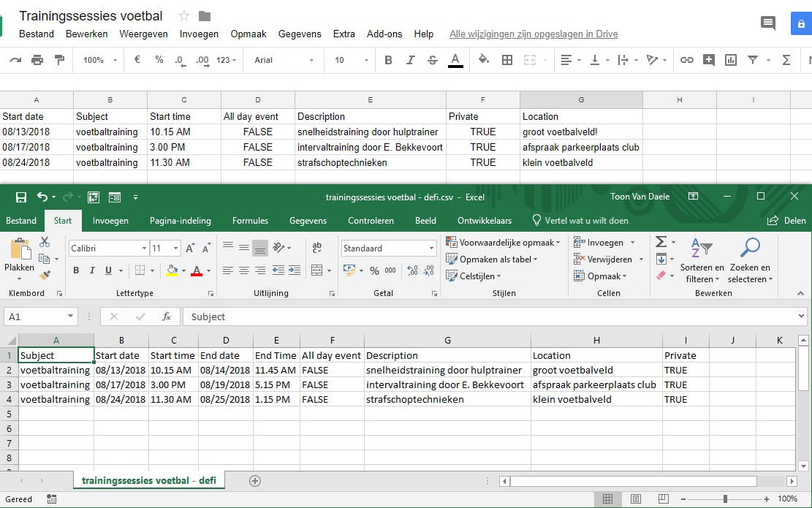Click the Excel scissors cut icon
This screenshot has height=508, width=812.
click(x=45, y=242)
